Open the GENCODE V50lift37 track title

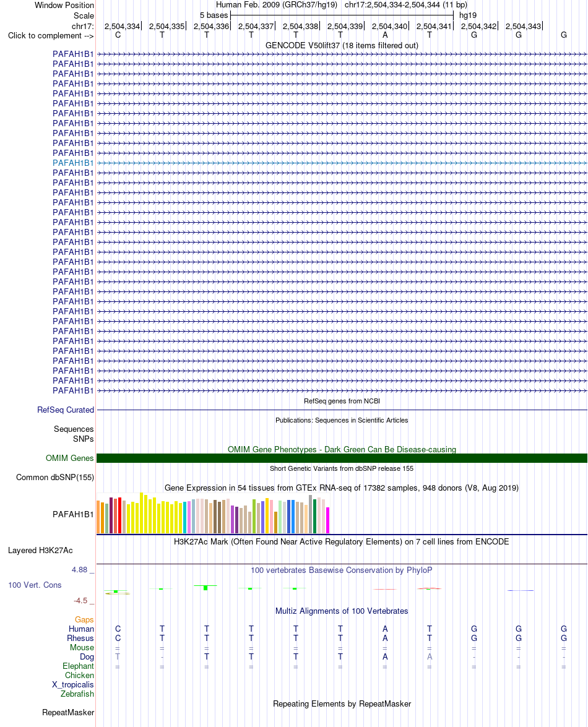coord(342,45)
